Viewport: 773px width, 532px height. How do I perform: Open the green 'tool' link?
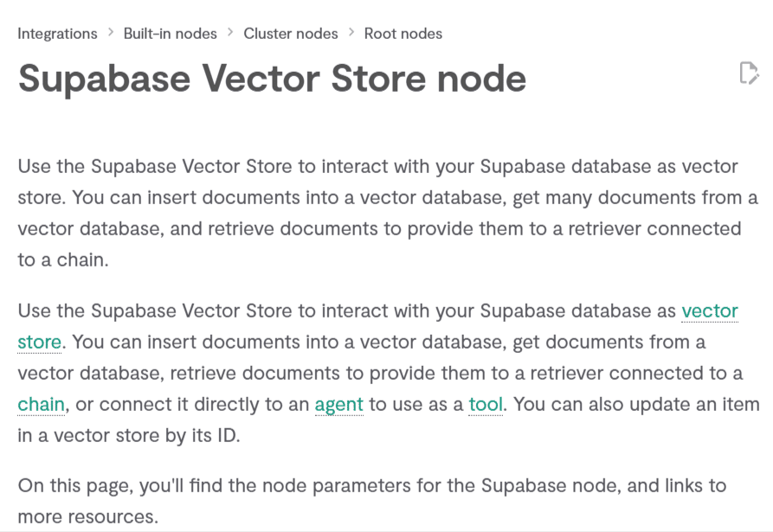coord(486,404)
